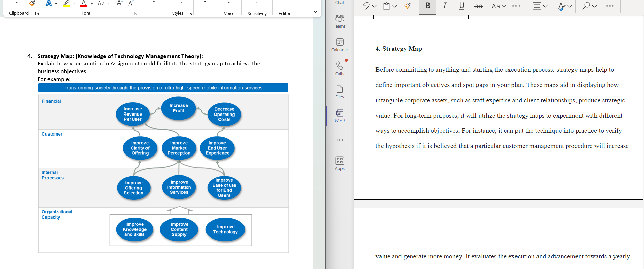The image size is (644, 269).
Task: Toggle Italic formatting
Action: pos(445,6)
